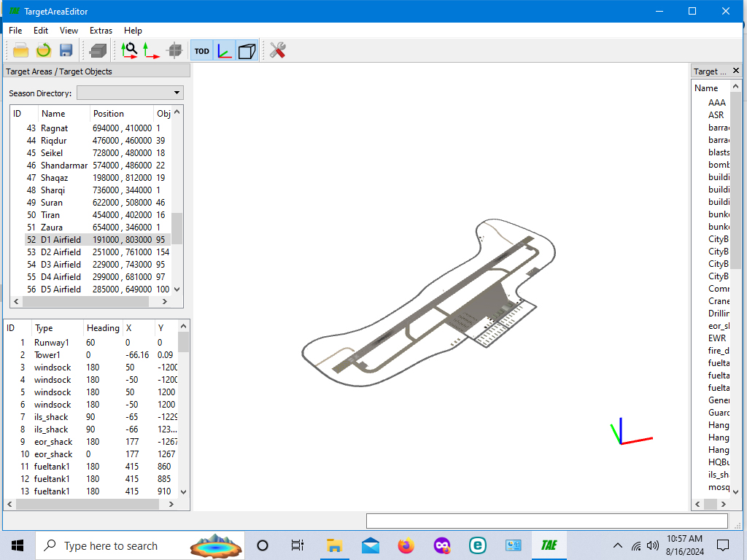Close the Target panel on the right

(735, 71)
